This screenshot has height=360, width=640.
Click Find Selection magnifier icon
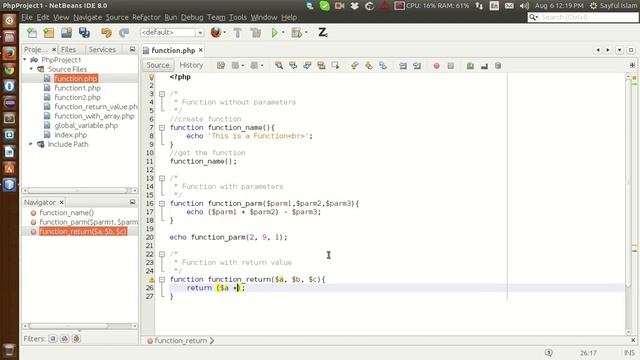(279, 66)
